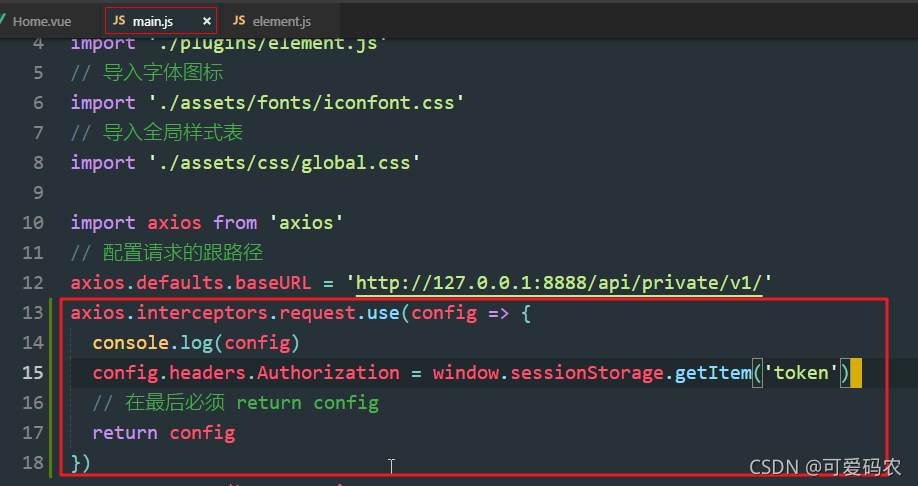Click './plugins/element.js' import on line 4
Viewport: 918px width, 486px height.
(268, 45)
